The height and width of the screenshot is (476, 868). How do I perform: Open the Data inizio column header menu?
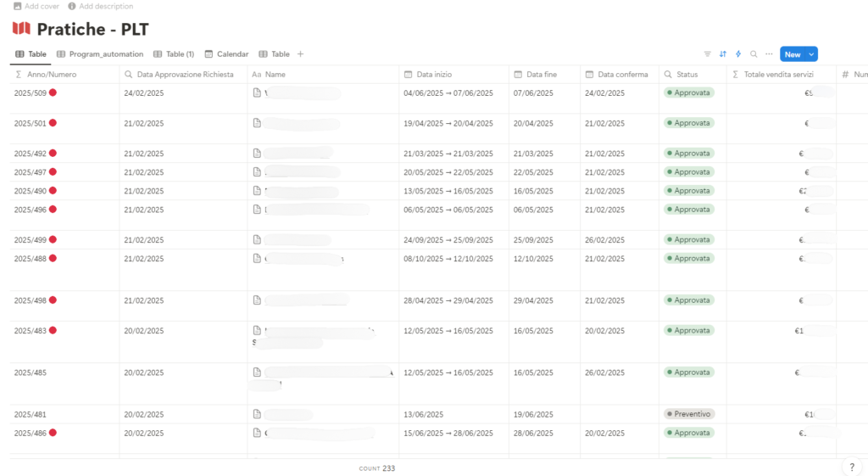pyautogui.click(x=434, y=75)
